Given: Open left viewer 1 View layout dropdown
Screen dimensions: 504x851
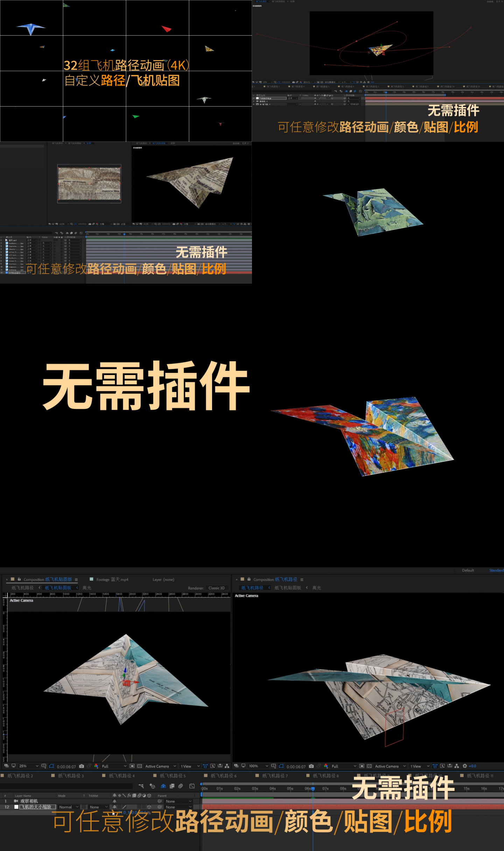Looking at the screenshot, I should (190, 766).
